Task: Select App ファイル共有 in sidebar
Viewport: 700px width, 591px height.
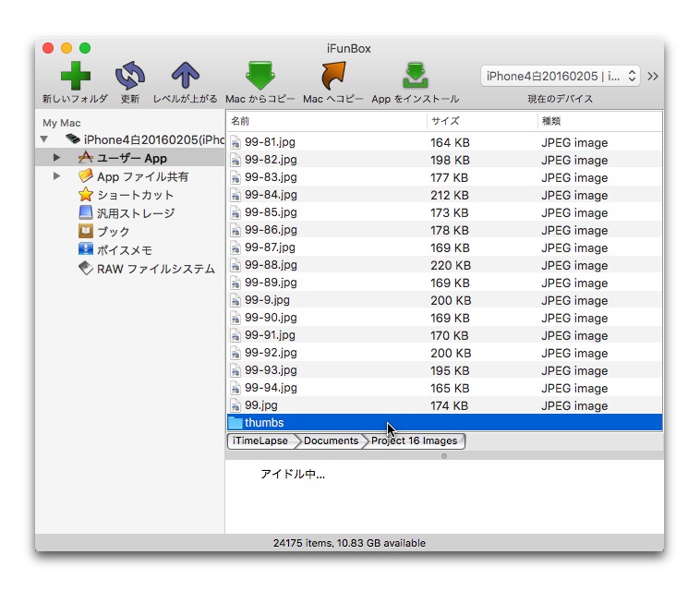Action: 130,176
